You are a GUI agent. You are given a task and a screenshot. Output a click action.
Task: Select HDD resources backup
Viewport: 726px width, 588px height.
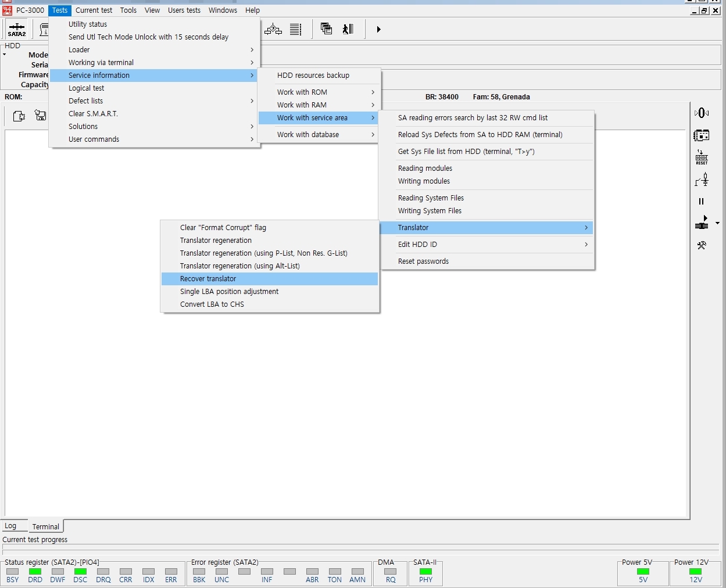tap(319, 76)
